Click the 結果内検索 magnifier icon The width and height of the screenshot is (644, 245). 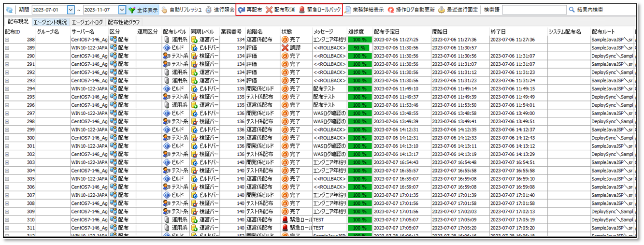click(x=572, y=10)
